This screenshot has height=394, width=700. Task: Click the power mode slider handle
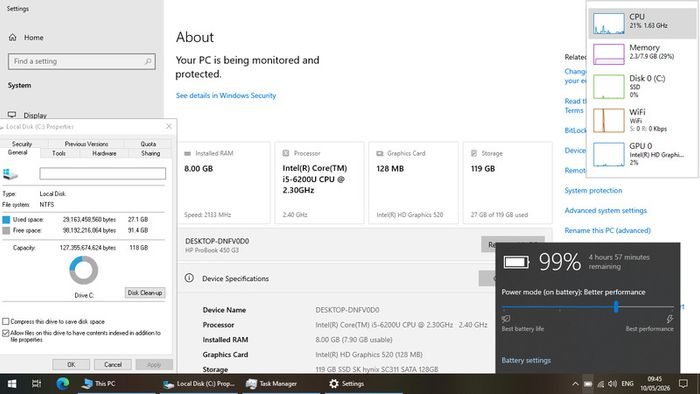click(616, 307)
